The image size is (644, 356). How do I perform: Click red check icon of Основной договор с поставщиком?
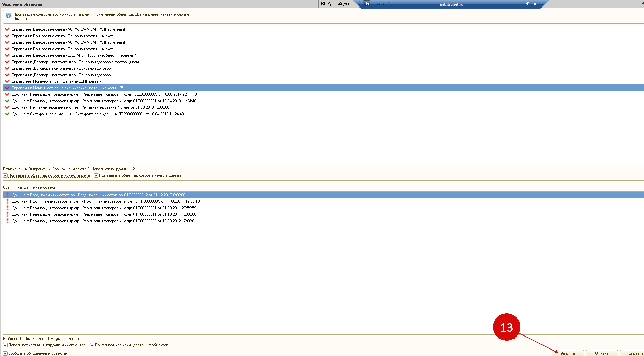click(7, 62)
